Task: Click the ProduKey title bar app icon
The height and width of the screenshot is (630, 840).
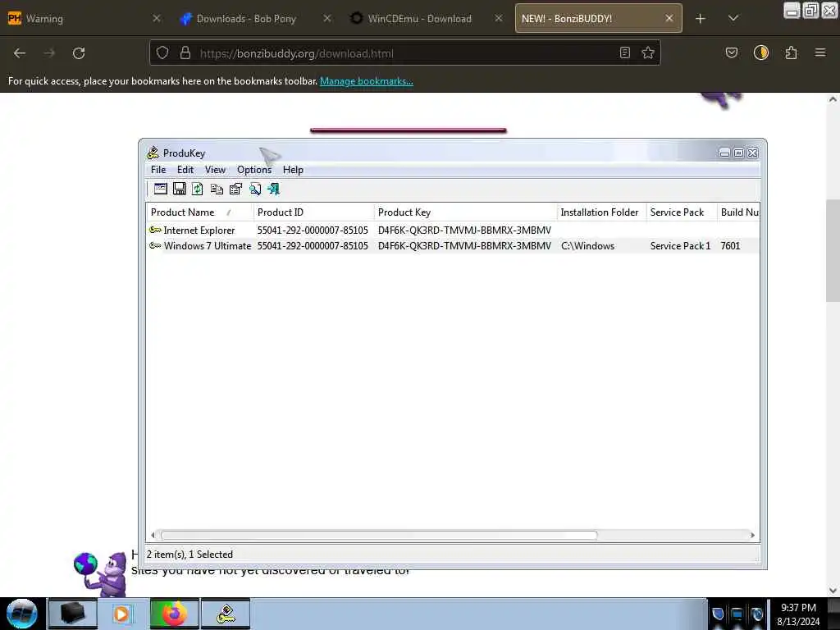Action: coord(153,153)
